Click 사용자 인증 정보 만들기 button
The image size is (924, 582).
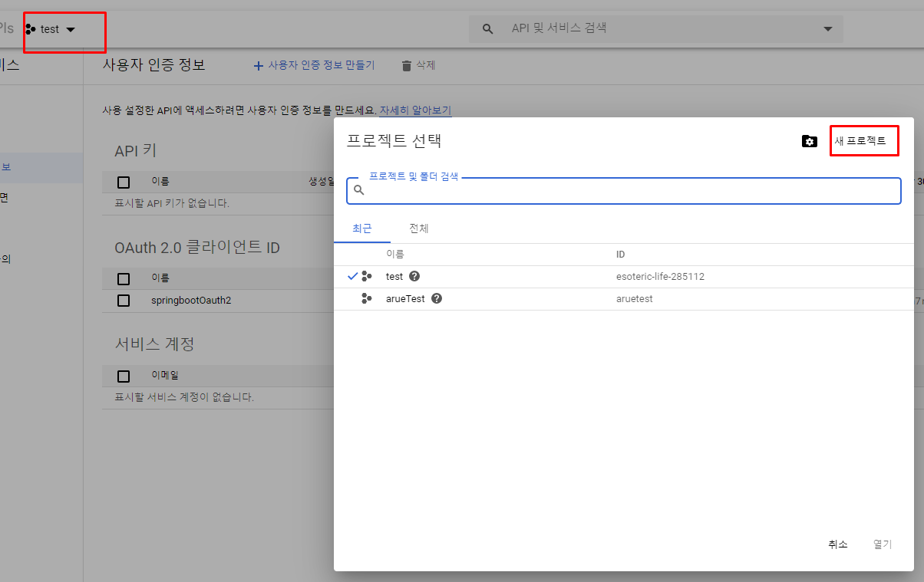(314, 65)
